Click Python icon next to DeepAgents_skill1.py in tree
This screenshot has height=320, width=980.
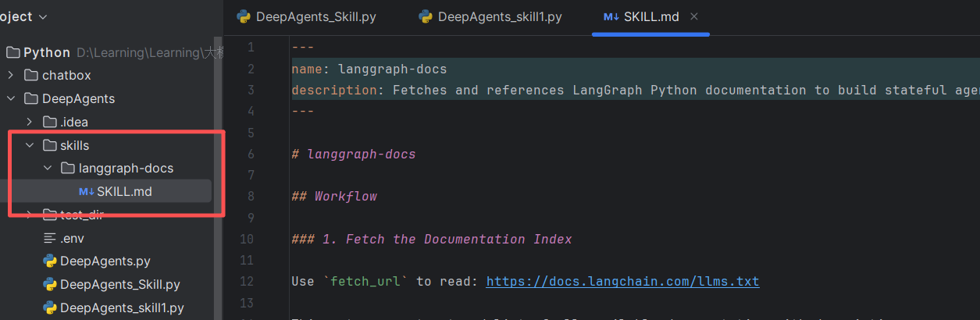(x=49, y=308)
